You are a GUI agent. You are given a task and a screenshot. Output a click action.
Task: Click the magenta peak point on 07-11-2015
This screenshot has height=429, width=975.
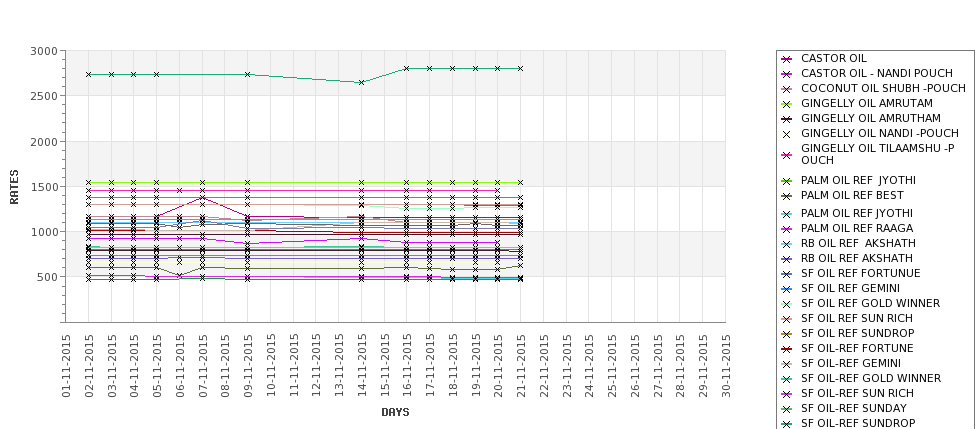203,198
